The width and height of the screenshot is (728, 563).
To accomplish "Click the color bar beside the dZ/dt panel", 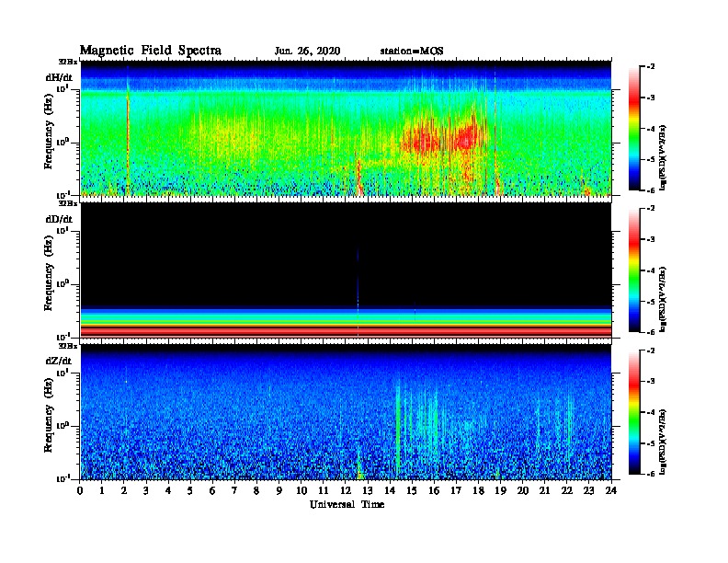I will point(634,412).
